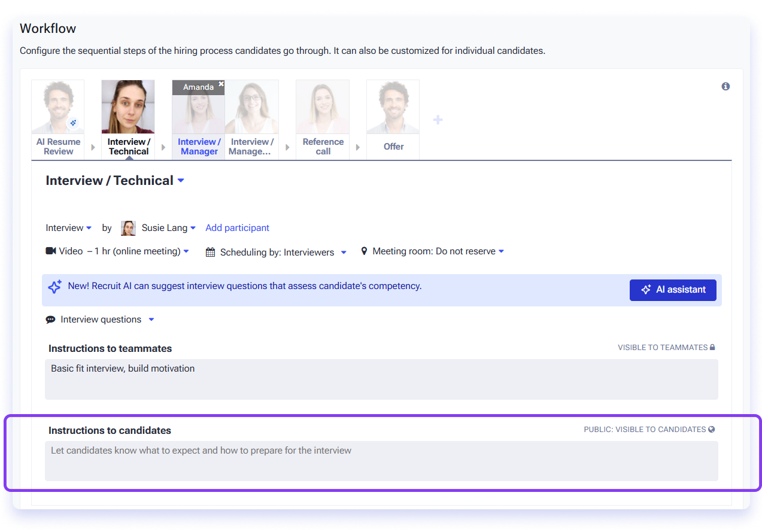
Task: Click the speech bubble Interview questions icon
Action: coord(51,320)
